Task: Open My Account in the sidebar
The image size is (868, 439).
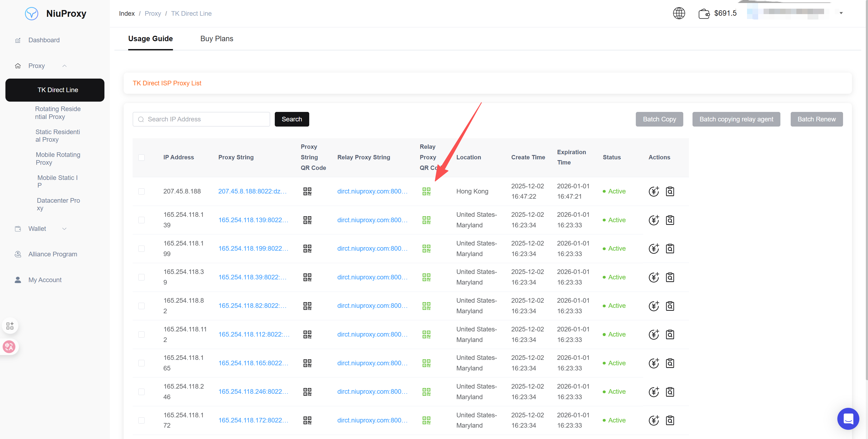Action: coord(45,280)
